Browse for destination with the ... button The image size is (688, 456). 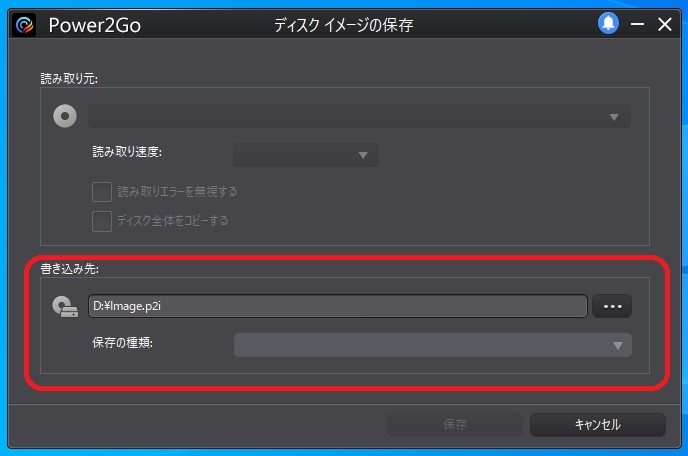[x=612, y=306]
